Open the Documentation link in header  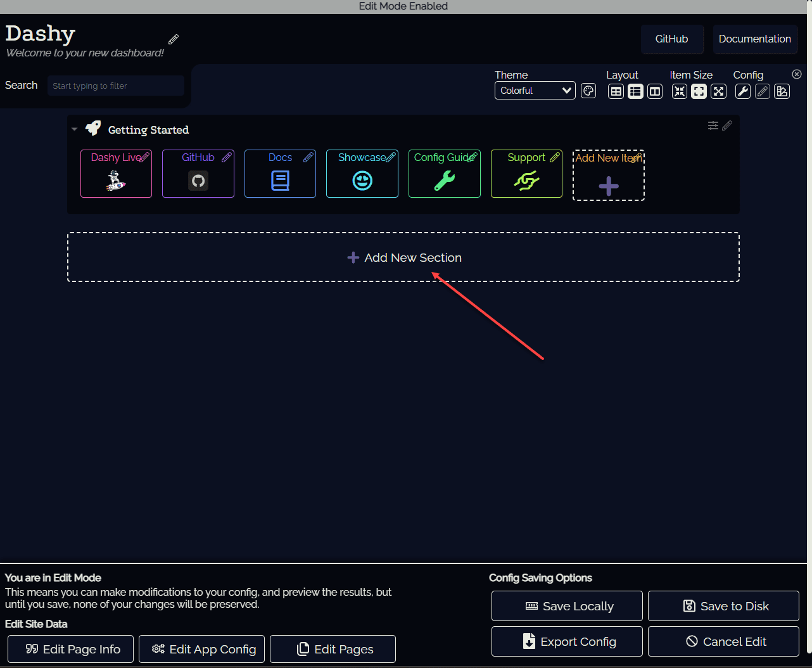click(x=755, y=39)
